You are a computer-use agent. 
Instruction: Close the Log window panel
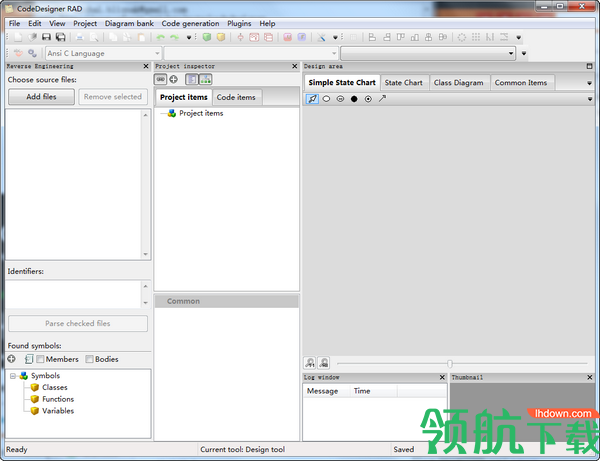click(x=442, y=377)
